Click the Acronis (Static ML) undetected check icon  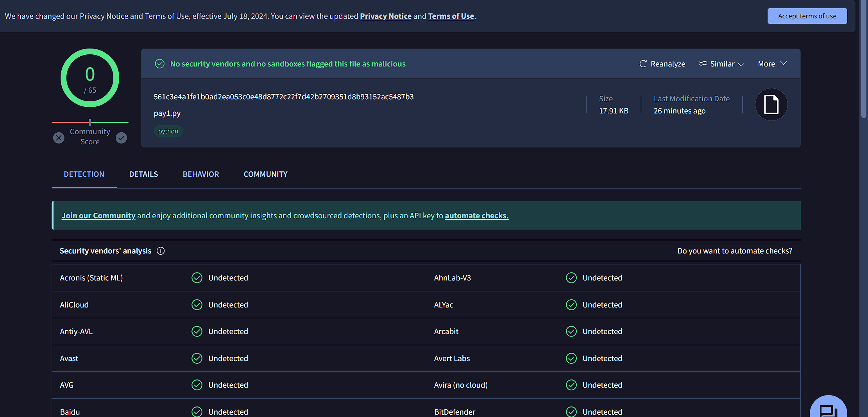pyautogui.click(x=197, y=278)
